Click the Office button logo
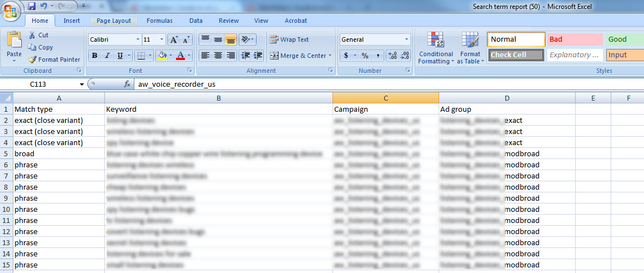Image resolution: width=644 pixels, height=273 pixels. click(11, 11)
